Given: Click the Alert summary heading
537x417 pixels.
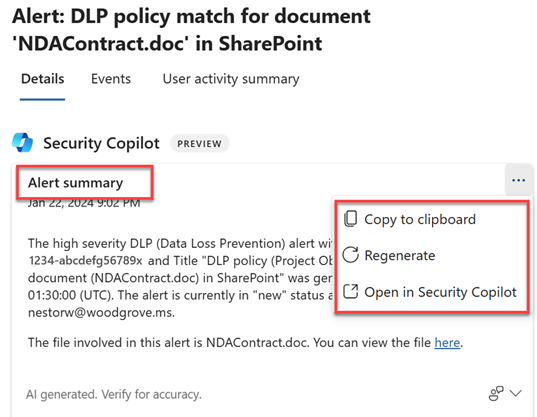Looking at the screenshot, I should [75, 183].
